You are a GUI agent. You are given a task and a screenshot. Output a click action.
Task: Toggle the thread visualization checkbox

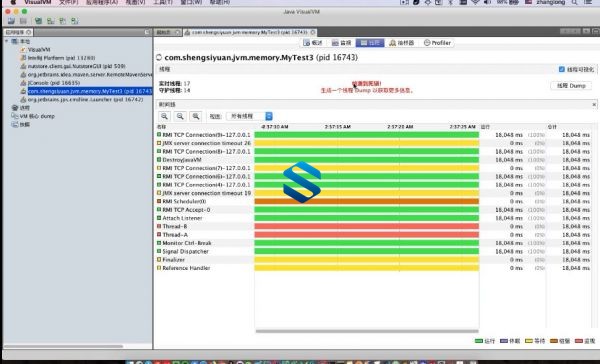(561, 69)
